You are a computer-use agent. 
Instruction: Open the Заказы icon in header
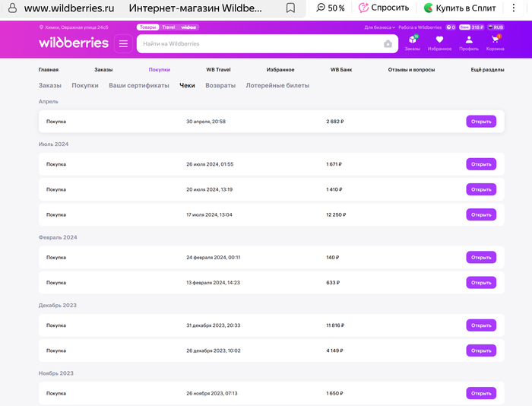pyautogui.click(x=413, y=43)
